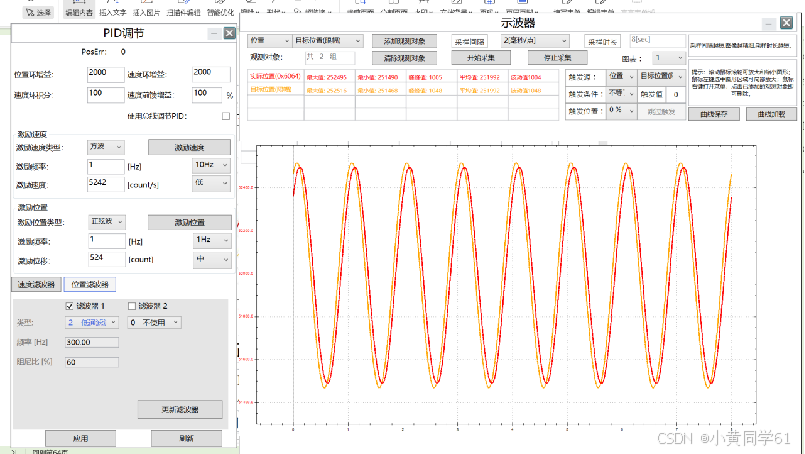Click 智能优化 in the background toolbar

click(x=220, y=12)
